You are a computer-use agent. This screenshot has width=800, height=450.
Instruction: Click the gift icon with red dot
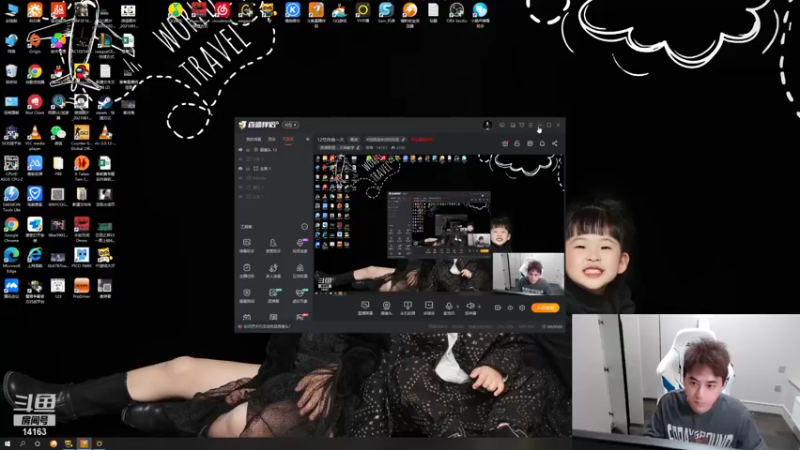(505, 143)
